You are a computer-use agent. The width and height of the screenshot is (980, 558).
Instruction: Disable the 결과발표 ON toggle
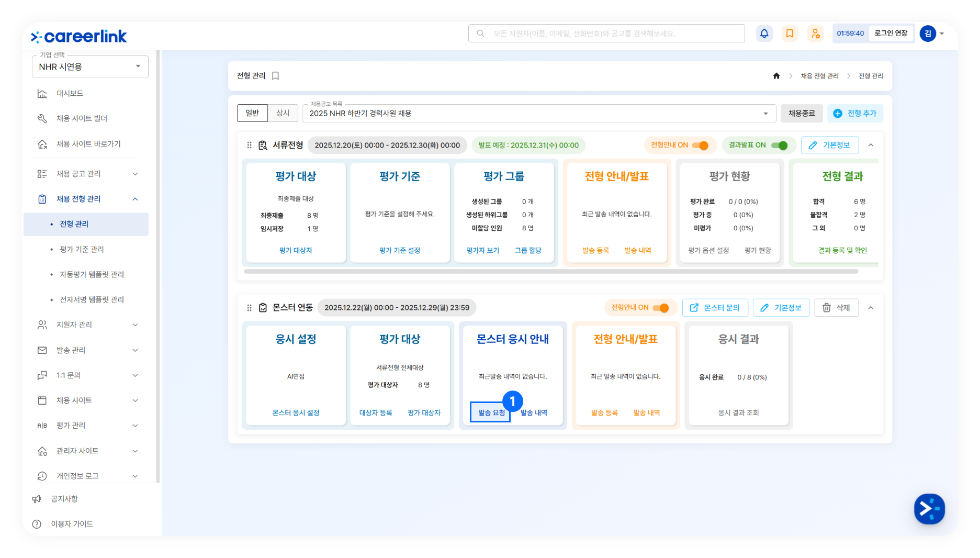[x=779, y=146]
